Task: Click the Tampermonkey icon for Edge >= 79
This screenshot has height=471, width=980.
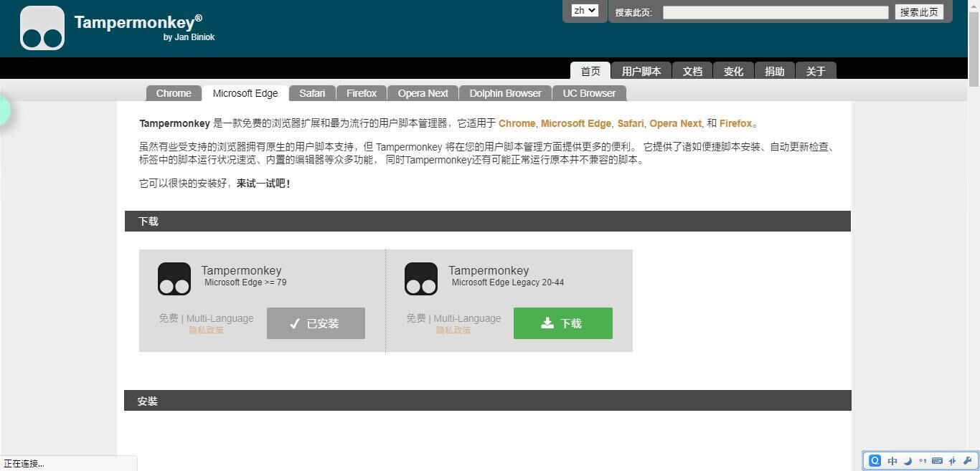Action: 174,279
